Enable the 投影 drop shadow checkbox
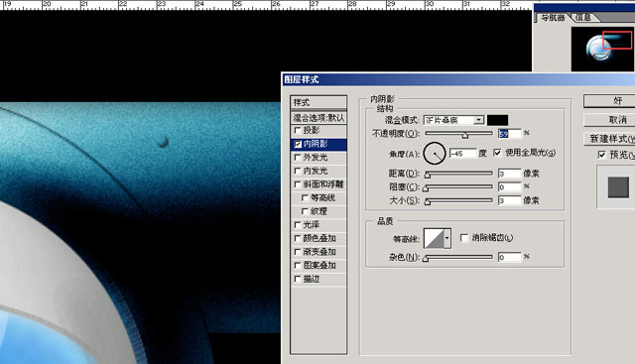 [298, 130]
